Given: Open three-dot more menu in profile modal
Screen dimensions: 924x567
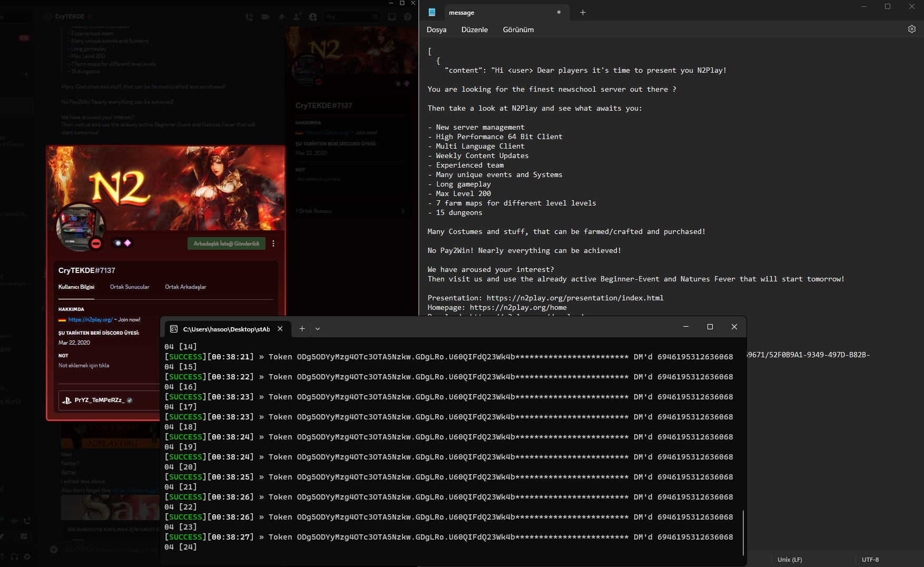Looking at the screenshot, I should [273, 243].
